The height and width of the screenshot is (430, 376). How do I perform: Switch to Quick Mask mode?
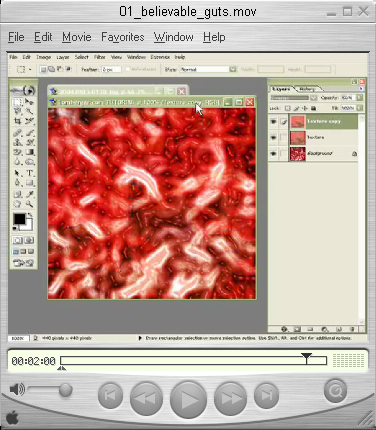tap(29, 240)
